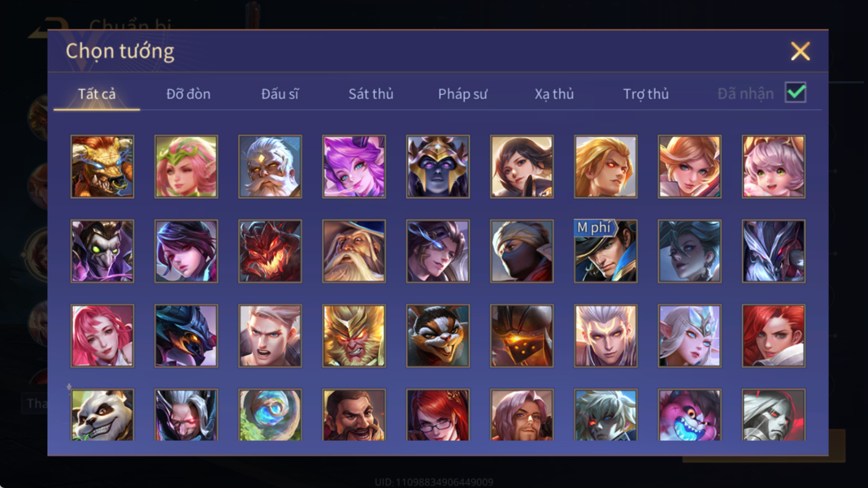
Task: Choose the white-bearded old man hero
Action: [270, 167]
